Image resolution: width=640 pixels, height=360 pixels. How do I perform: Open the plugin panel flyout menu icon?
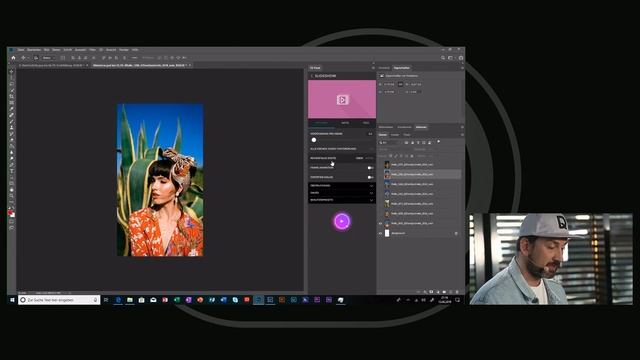coord(373,68)
